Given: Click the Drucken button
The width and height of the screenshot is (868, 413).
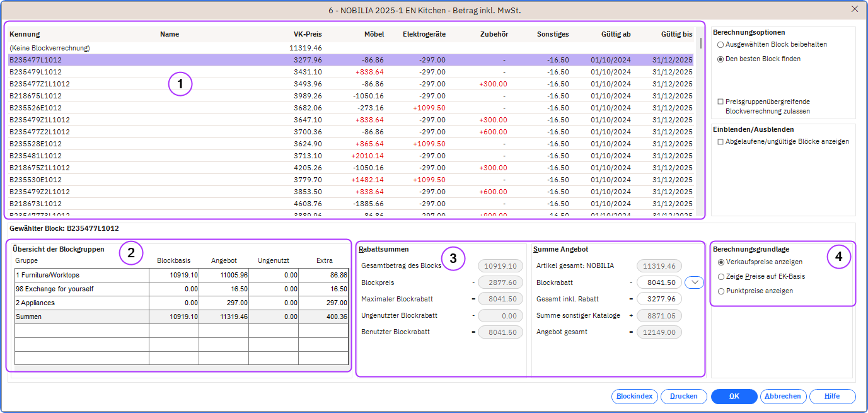Looking at the screenshot, I should pyautogui.click(x=683, y=397).
